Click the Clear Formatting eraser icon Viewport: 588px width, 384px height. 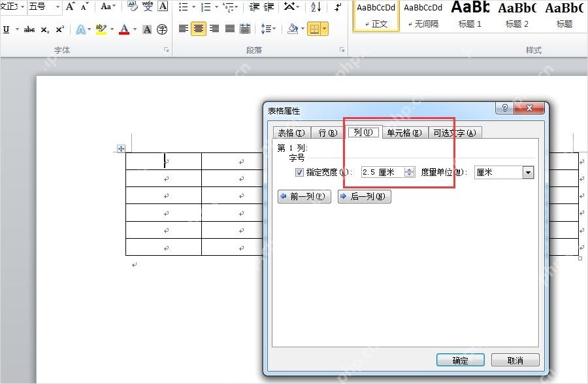[133, 7]
